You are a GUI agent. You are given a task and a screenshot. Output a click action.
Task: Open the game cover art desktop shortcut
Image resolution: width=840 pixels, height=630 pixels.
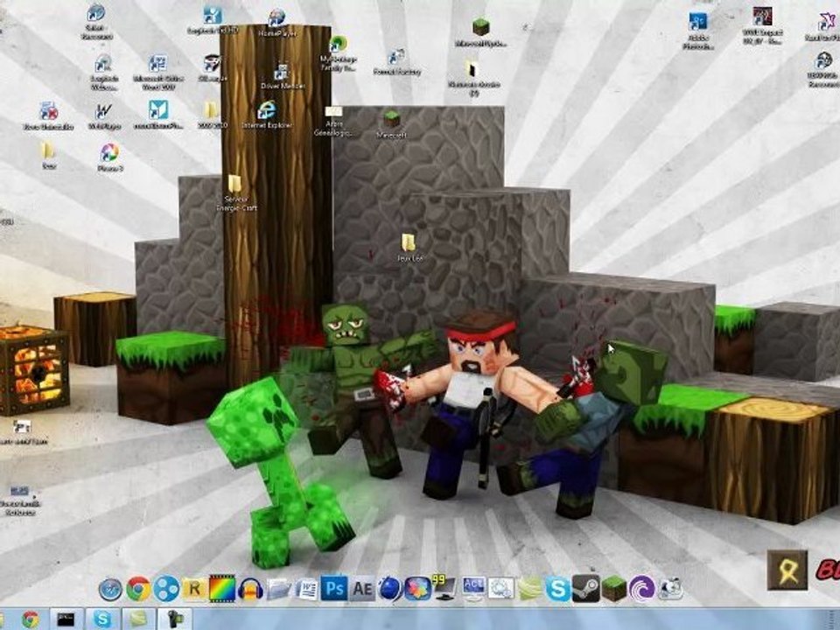point(762,25)
